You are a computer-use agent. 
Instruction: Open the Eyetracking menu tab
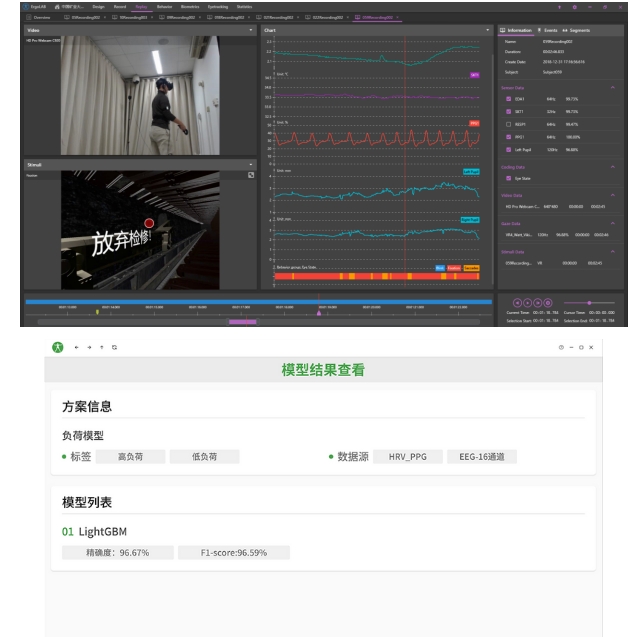218,7
